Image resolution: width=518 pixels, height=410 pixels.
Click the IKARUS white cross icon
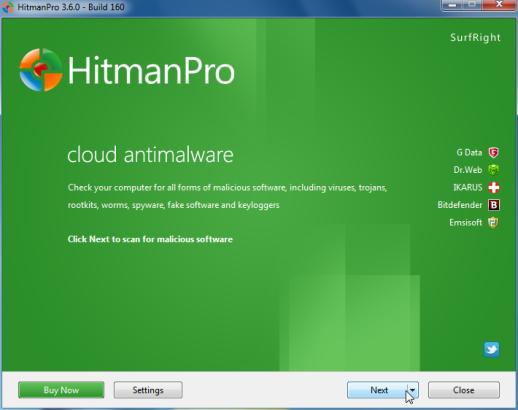494,187
